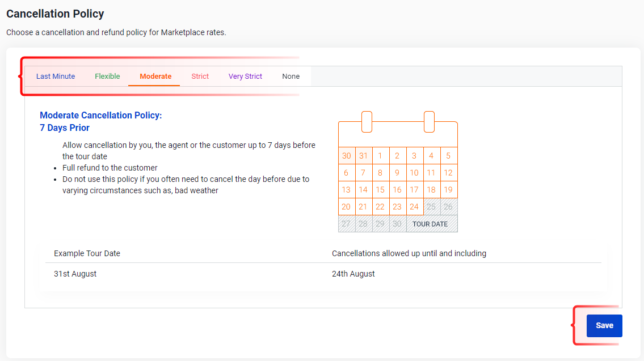Viewport: 644px width, 361px height.
Task: Click greyed-out calendar day 25
Action: point(431,207)
